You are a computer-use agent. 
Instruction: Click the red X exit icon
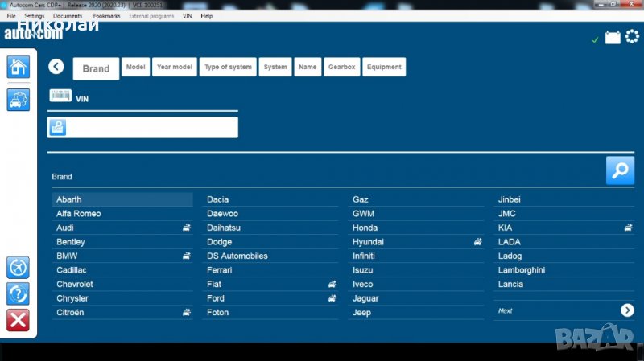[x=18, y=320]
